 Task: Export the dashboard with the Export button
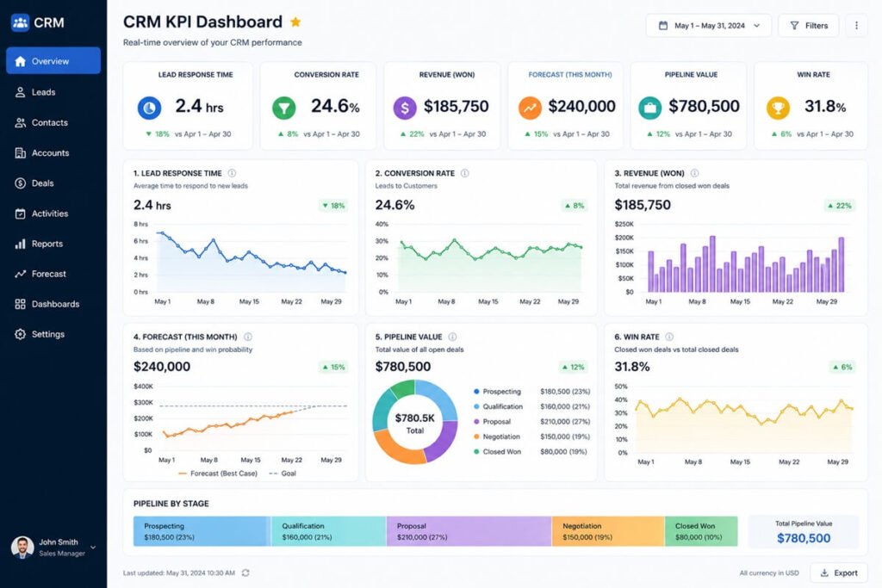coord(839,573)
